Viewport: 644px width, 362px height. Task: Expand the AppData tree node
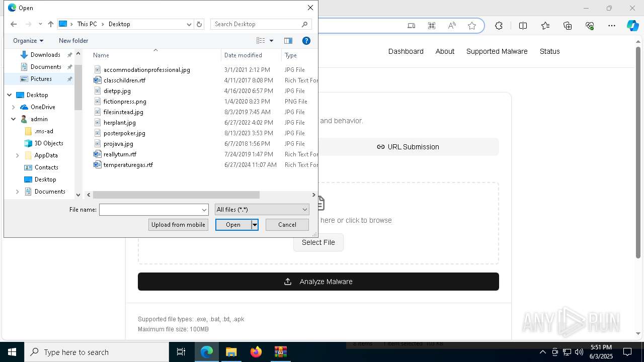tap(18, 155)
